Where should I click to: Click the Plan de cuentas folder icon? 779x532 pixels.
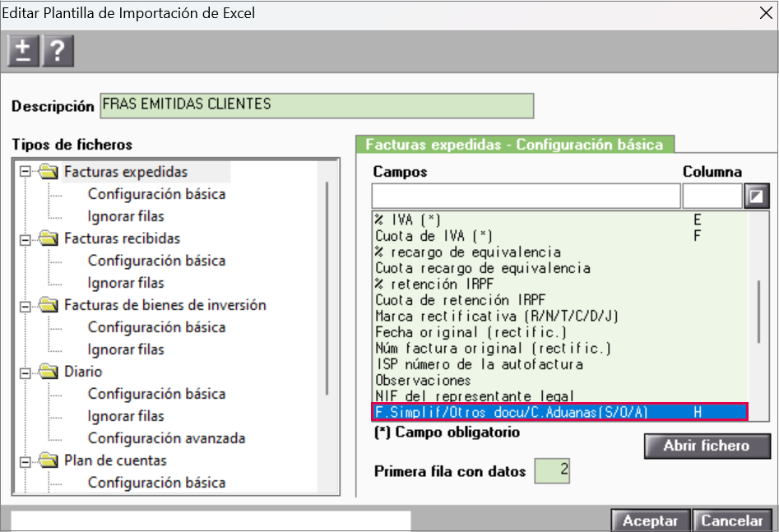[49, 460]
